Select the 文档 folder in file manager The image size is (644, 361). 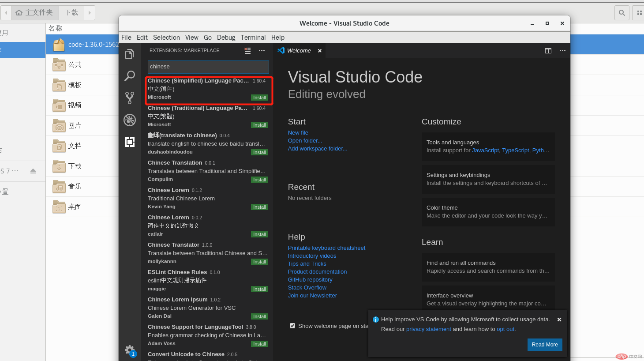(x=82, y=146)
